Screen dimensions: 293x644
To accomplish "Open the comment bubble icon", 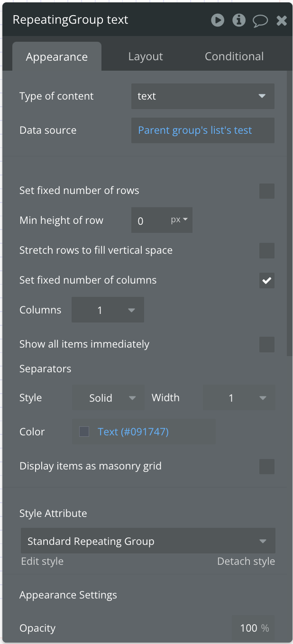I will pyautogui.click(x=260, y=20).
